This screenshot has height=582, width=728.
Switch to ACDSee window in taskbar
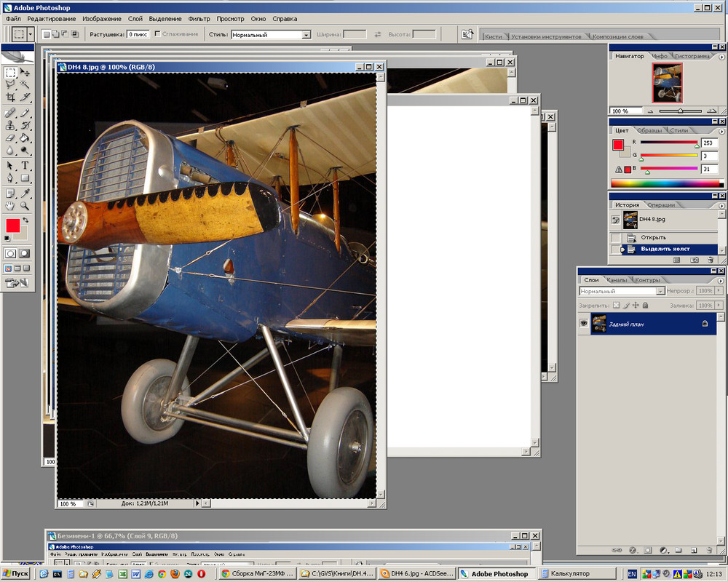pos(416,574)
